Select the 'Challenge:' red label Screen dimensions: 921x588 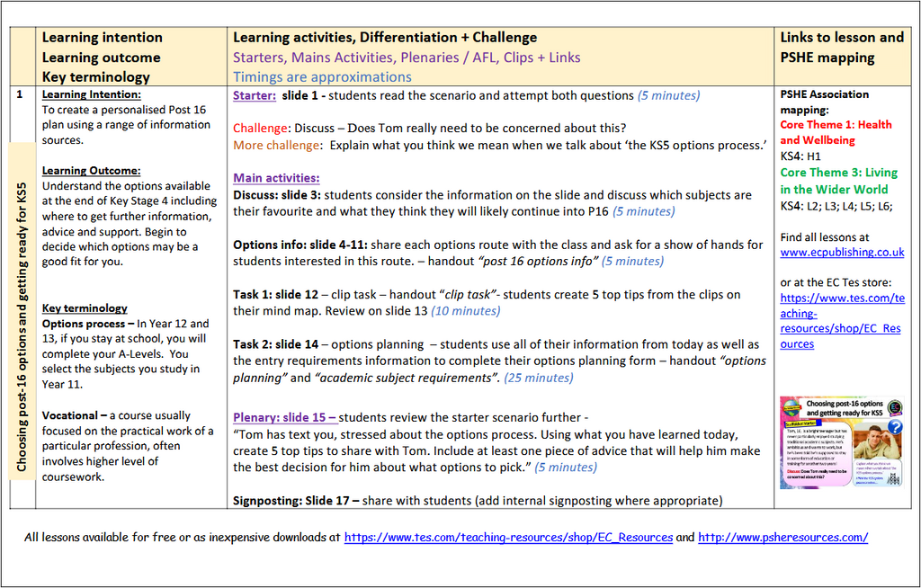(x=262, y=128)
